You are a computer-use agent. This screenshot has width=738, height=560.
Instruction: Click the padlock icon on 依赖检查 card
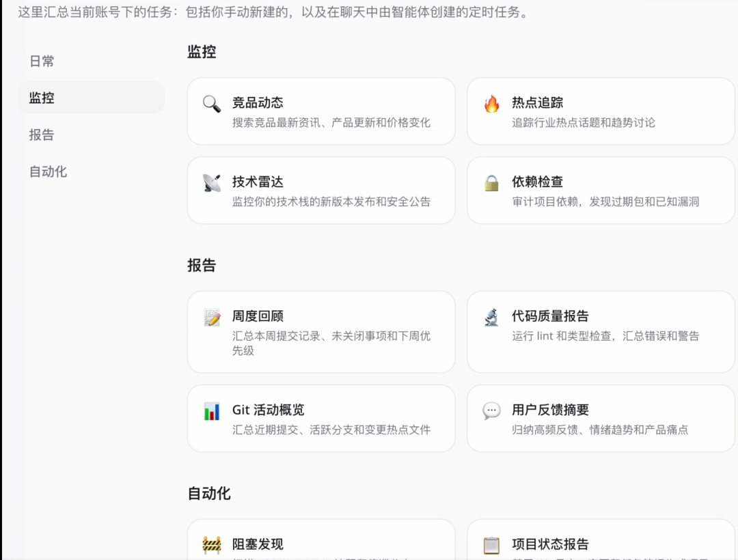(x=491, y=182)
